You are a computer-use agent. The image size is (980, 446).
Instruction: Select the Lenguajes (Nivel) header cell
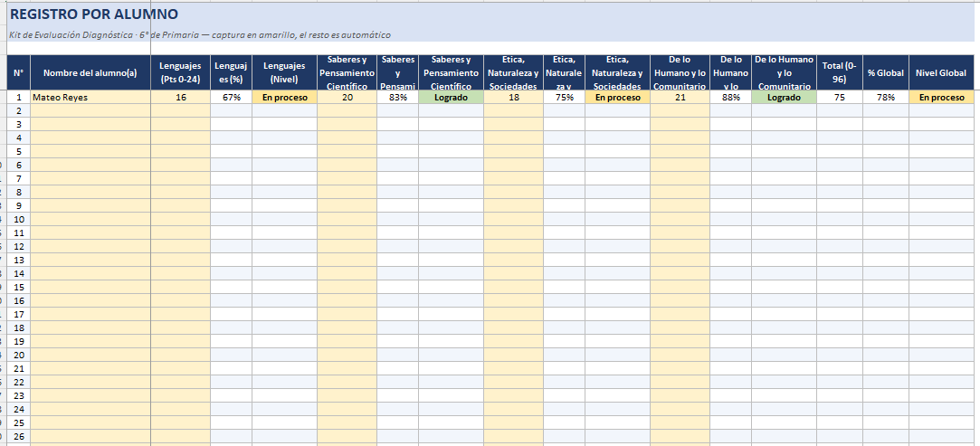[284, 72]
